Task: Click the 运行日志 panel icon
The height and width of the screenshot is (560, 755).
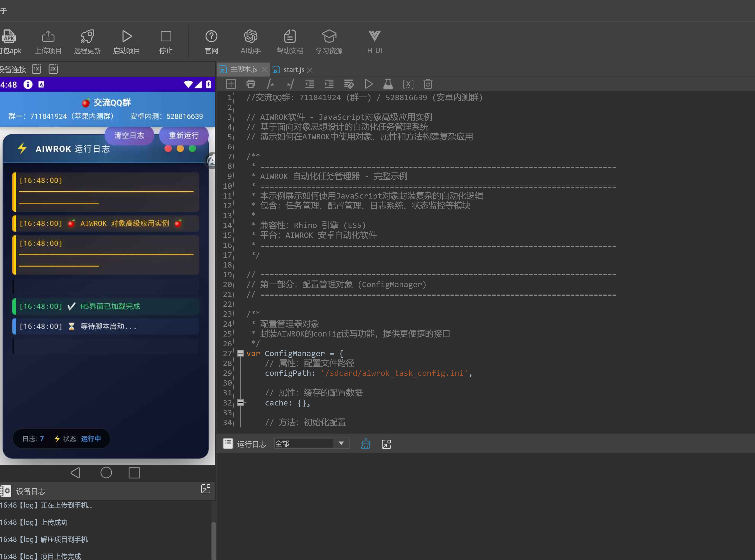Action: coord(228,443)
